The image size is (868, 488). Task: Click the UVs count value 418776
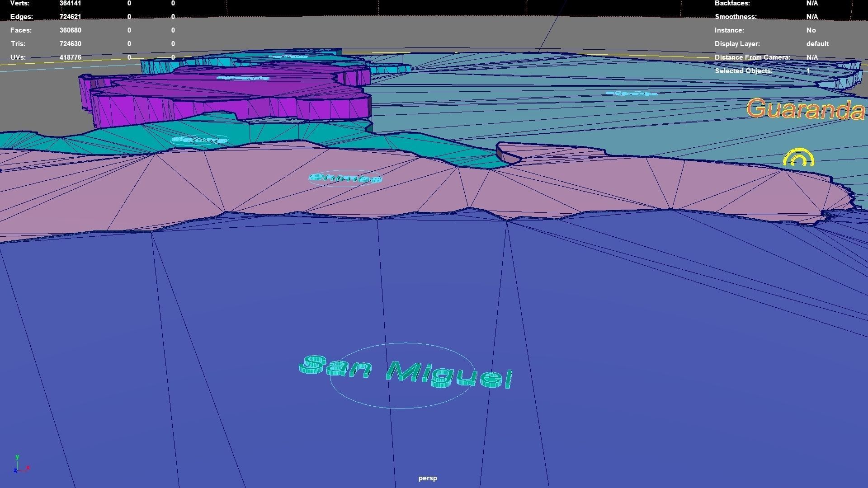tap(70, 57)
